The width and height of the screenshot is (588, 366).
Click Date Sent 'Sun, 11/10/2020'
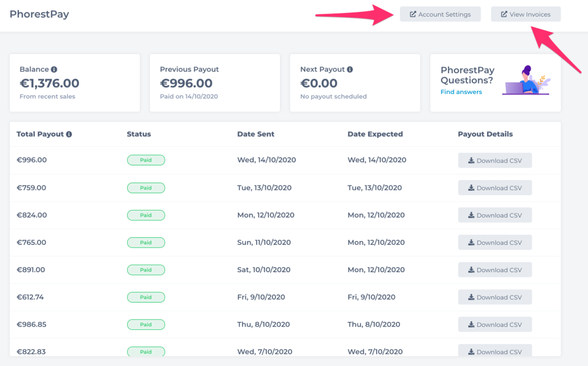point(264,242)
